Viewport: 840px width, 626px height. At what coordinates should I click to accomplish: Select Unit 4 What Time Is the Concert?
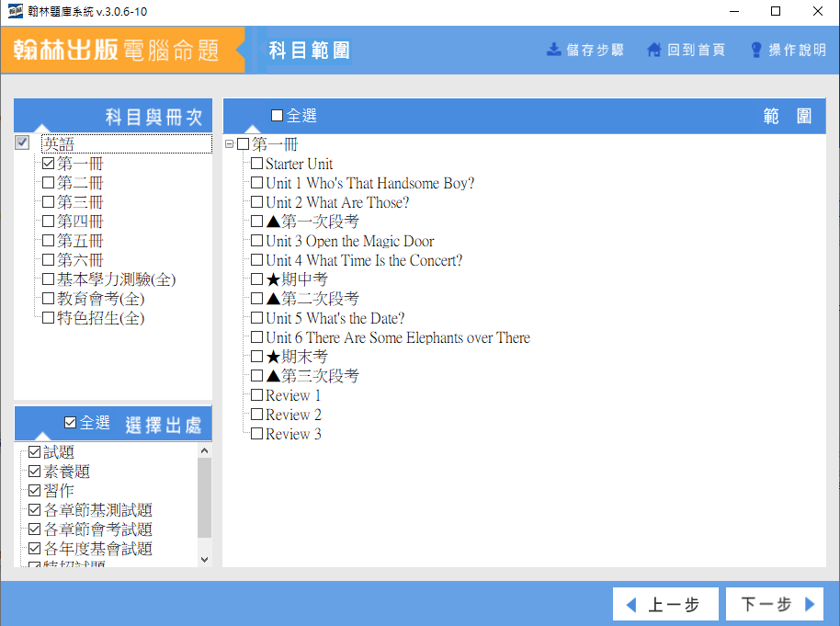pyautogui.click(x=257, y=259)
